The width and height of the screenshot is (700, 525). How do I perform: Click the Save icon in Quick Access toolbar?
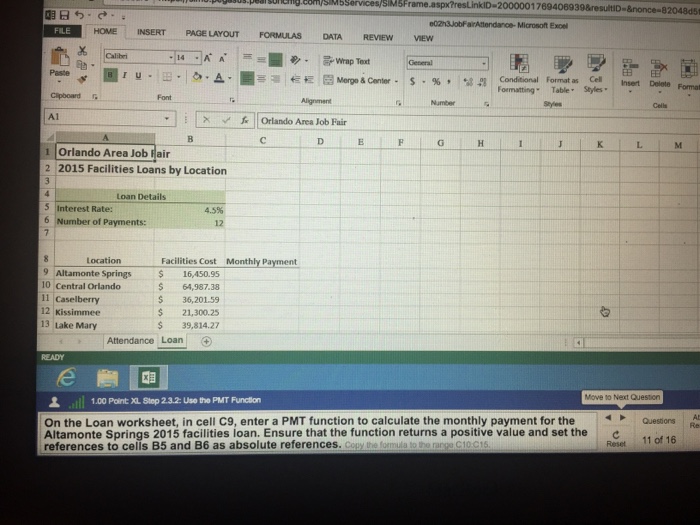(64, 15)
